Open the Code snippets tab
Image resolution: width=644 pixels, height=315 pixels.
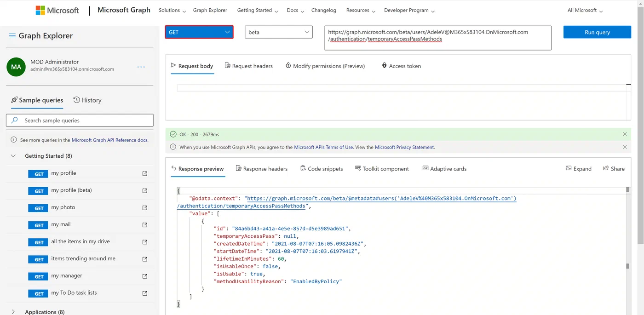(322, 169)
